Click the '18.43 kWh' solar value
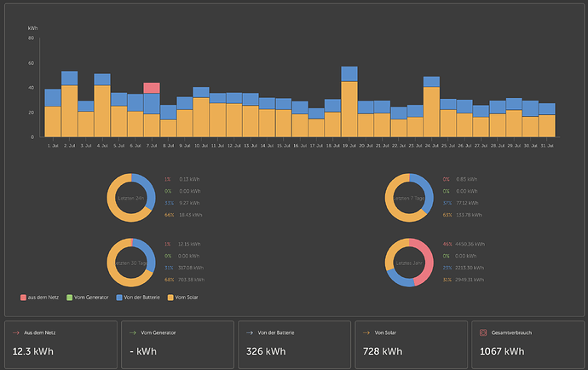This screenshot has height=370, width=588. [191, 215]
